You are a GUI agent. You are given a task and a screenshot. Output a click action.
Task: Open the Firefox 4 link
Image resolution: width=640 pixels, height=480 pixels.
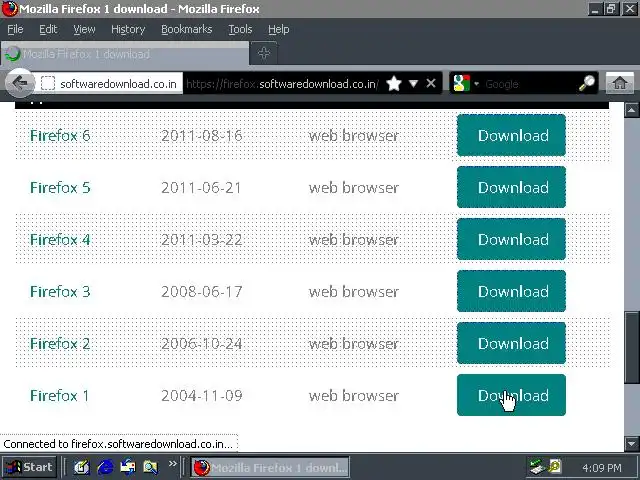[60, 240]
